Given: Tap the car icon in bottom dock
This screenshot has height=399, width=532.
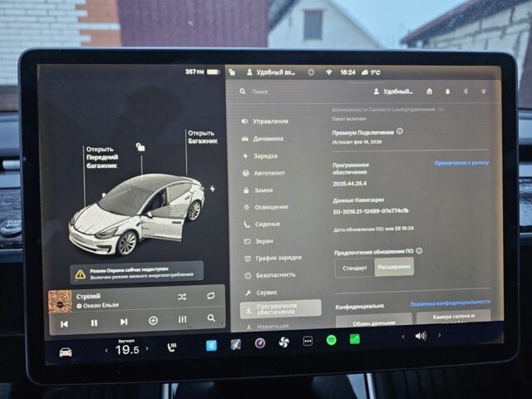Looking at the screenshot, I should pyautogui.click(x=65, y=352).
